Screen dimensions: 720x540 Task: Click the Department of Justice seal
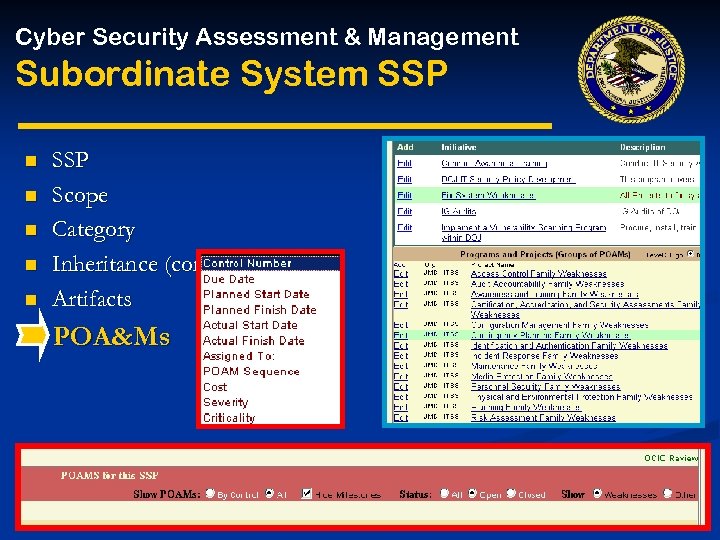(631, 70)
